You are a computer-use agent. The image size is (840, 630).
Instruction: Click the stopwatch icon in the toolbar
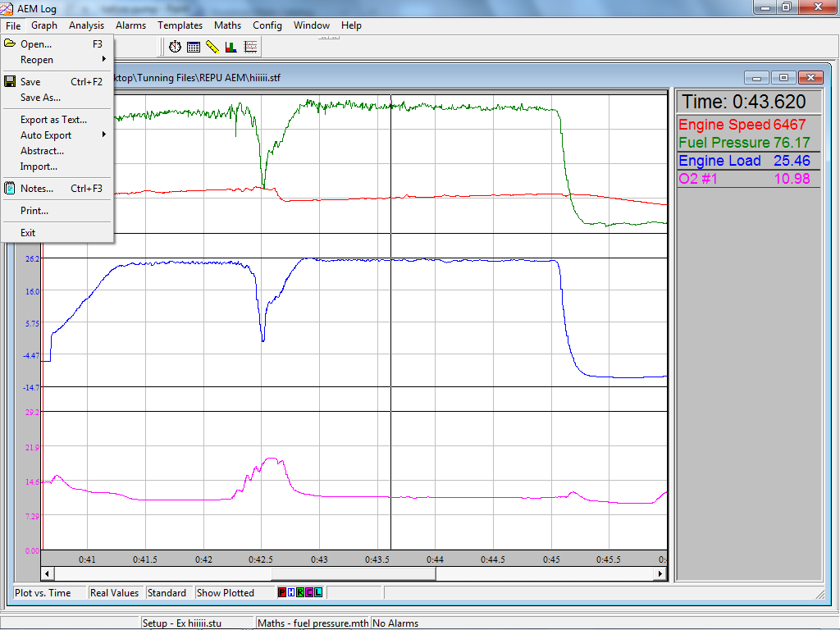point(176,47)
